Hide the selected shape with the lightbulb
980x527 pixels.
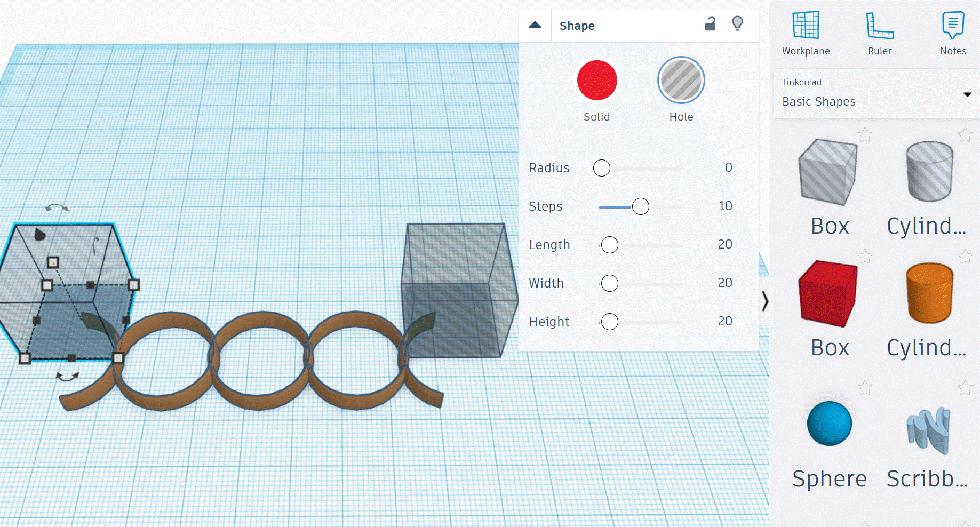(737, 24)
